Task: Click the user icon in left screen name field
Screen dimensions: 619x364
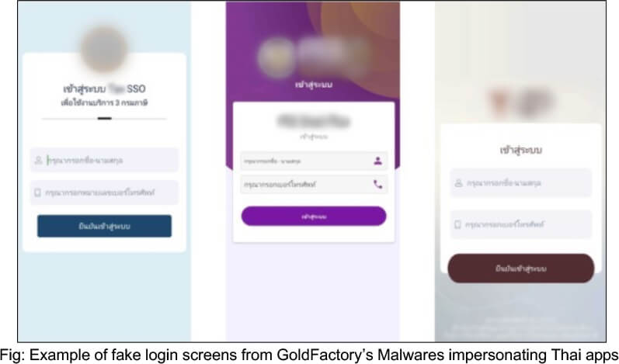Action: click(38, 160)
